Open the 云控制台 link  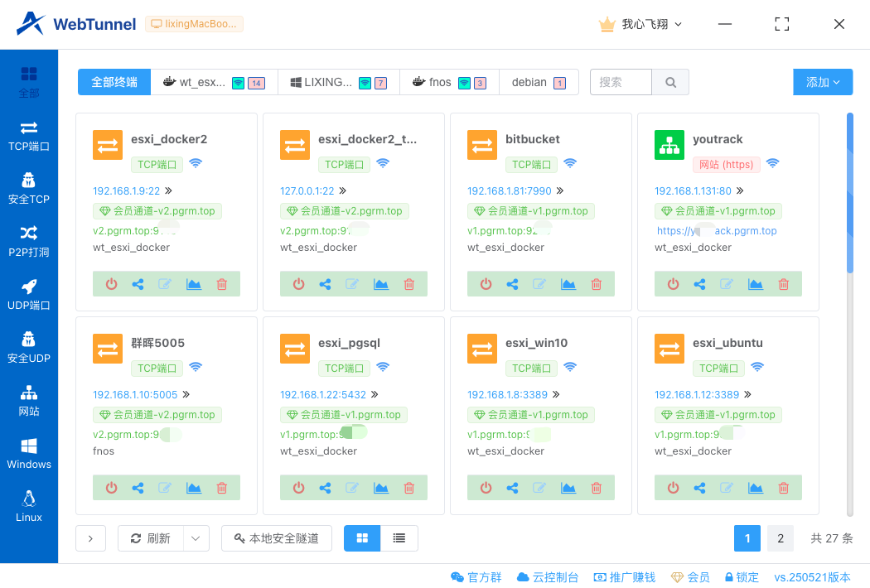tap(548, 577)
